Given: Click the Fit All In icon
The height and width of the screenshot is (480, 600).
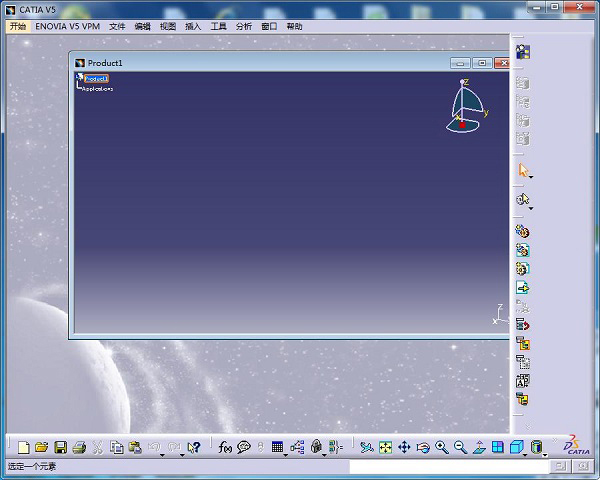Looking at the screenshot, I should coord(385,447).
